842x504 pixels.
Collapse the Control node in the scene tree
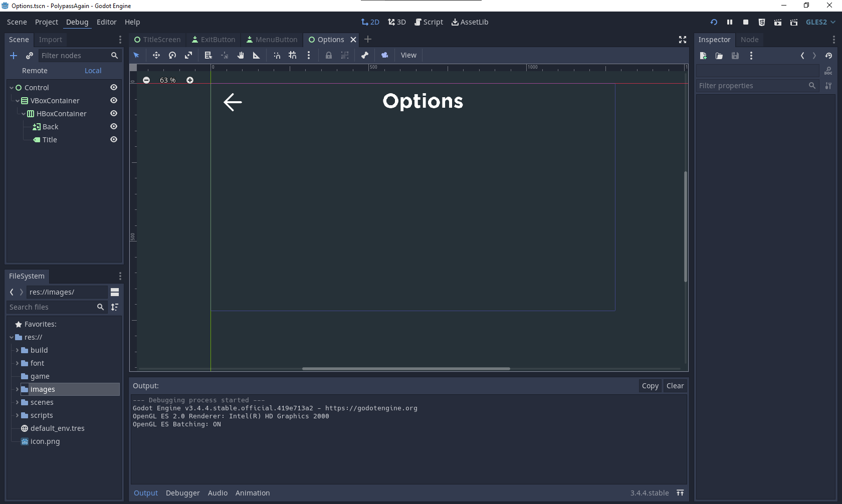click(x=11, y=87)
